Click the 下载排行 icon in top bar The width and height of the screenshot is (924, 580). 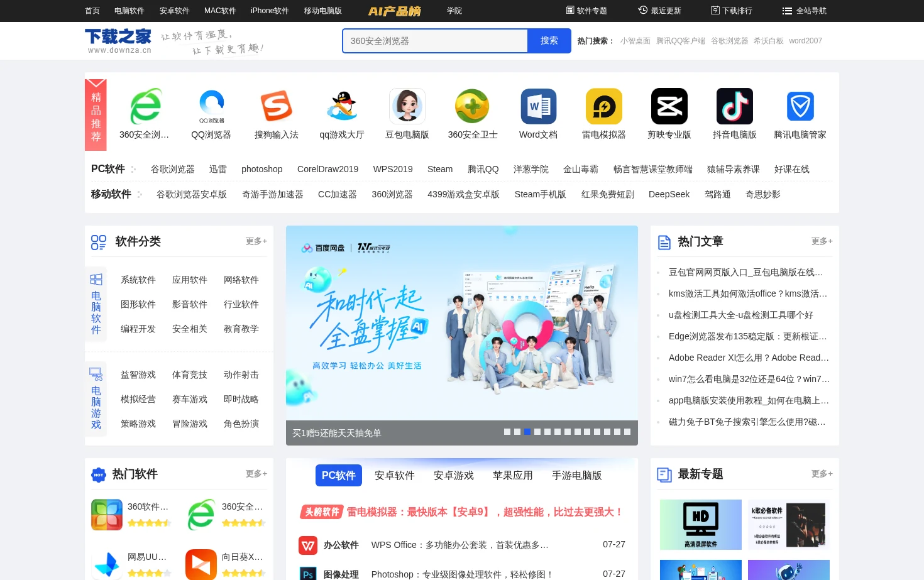point(715,10)
